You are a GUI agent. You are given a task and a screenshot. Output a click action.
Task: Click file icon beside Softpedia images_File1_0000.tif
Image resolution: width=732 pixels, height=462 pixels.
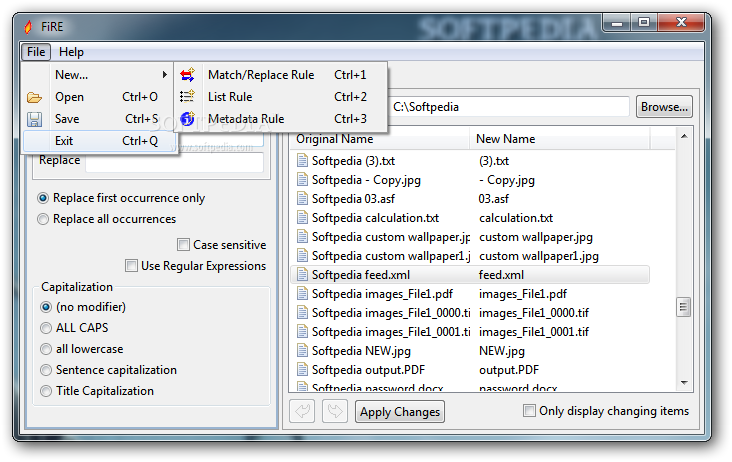tap(303, 313)
